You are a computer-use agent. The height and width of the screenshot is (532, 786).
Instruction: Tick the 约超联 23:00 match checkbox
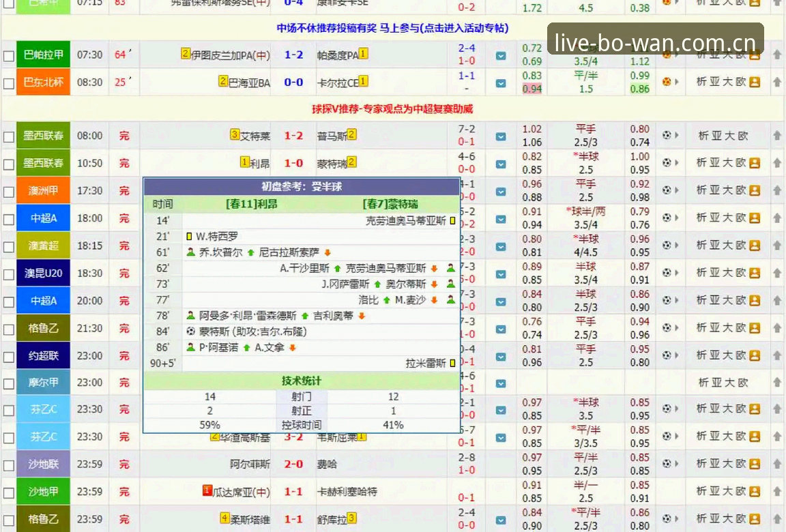[8, 357]
